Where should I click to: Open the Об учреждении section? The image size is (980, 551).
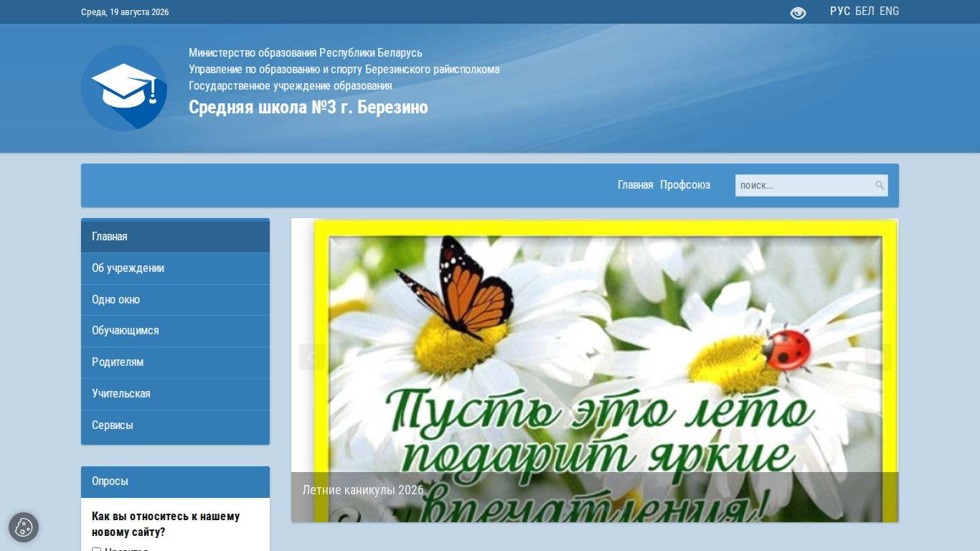(x=175, y=268)
